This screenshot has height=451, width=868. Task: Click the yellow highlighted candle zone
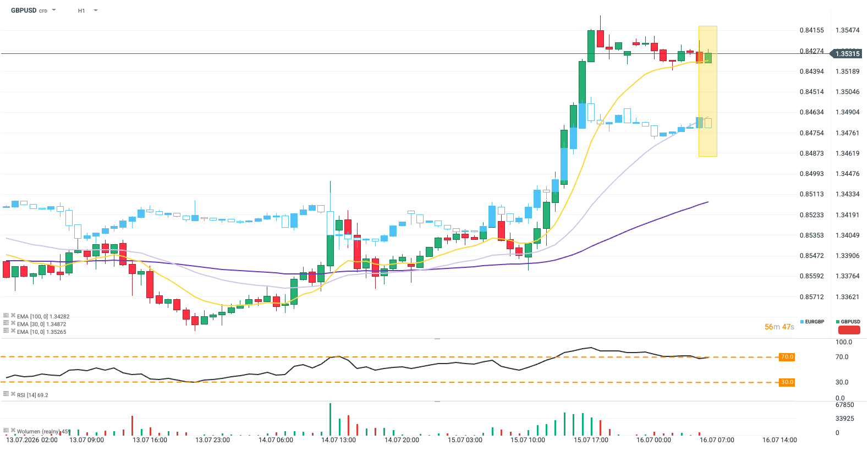coord(708,91)
